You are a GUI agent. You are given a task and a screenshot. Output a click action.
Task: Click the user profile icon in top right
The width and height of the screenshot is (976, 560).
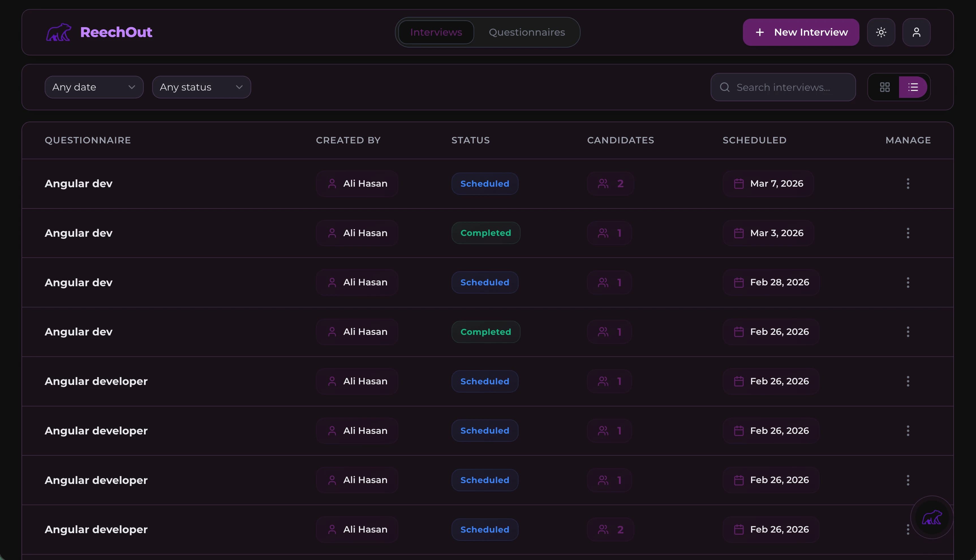pos(916,32)
